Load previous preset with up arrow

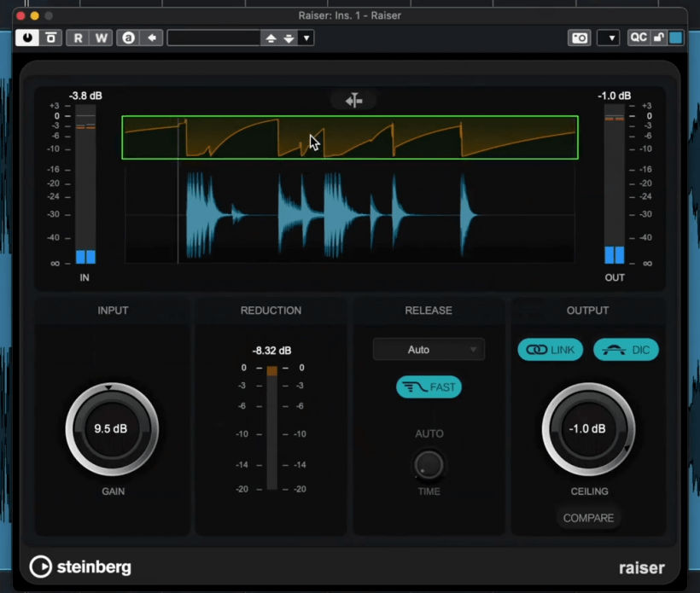271,38
